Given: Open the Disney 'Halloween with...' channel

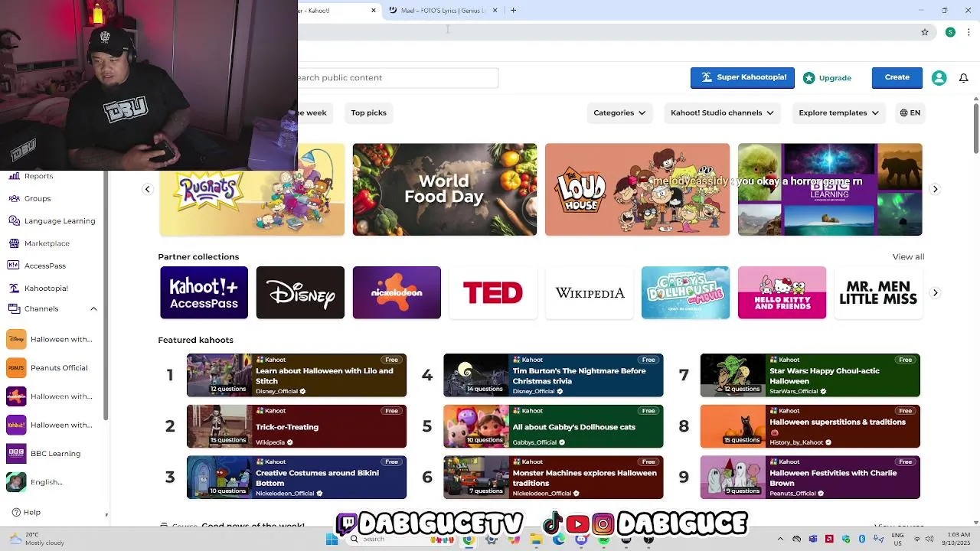Looking at the screenshot, I should click(x=51, y=339).
